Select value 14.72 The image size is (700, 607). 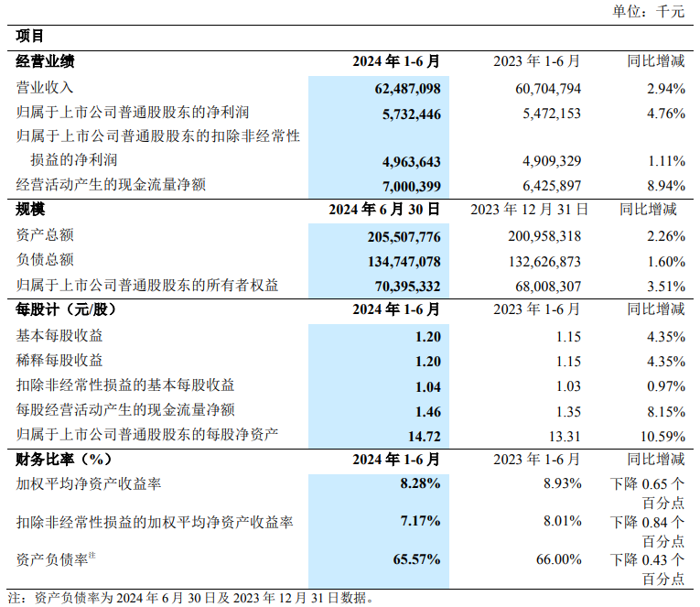(x=424, y=437)
